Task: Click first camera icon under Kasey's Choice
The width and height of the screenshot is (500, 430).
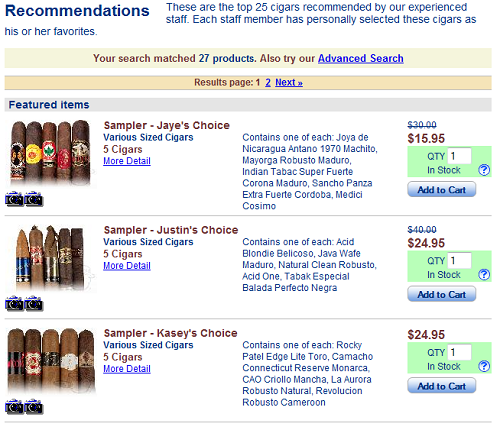Action: coord(14,406)
